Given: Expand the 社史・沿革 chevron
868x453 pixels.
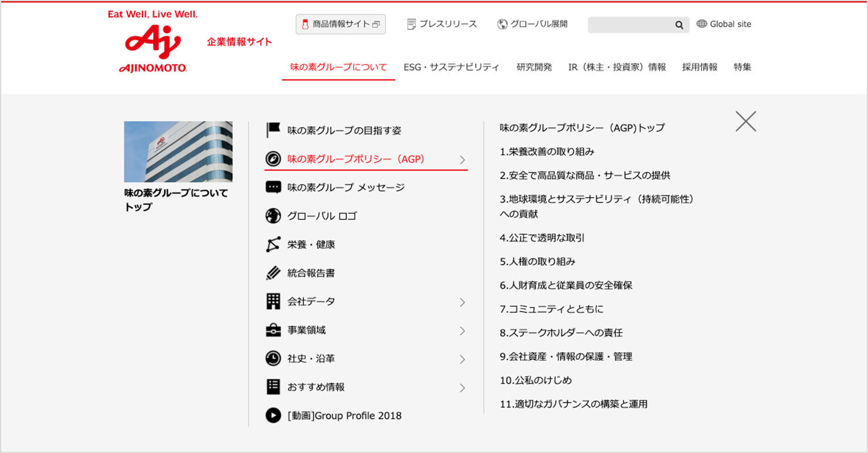Looking at the screenshot, I should click(462, 359).
